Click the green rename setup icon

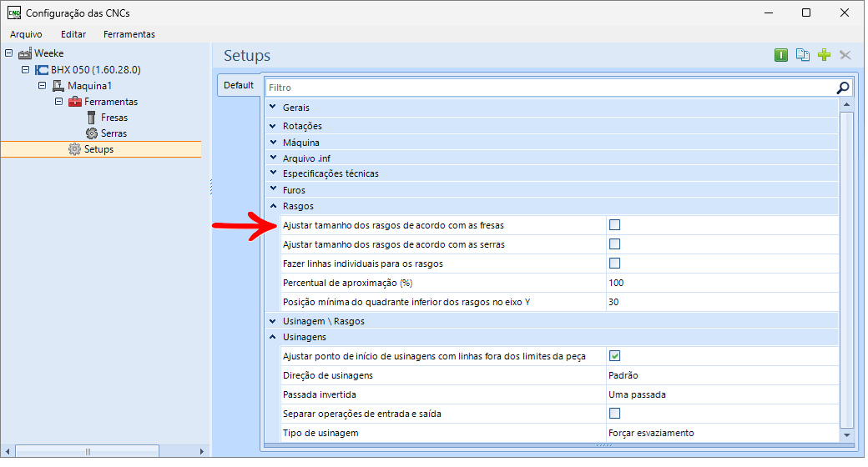click(780, 55)
